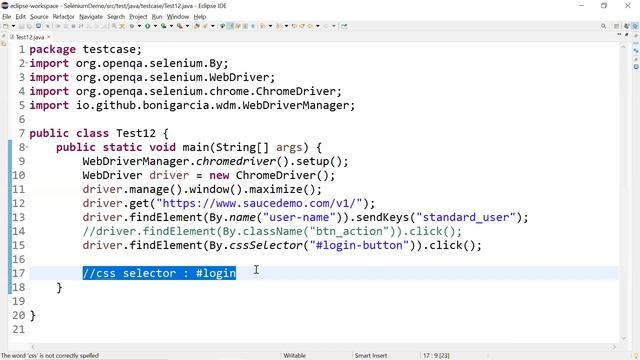This screenshot has height=360, width=640.
Task: Maximize the editor area icon
Action: click(x=627, y=35)
